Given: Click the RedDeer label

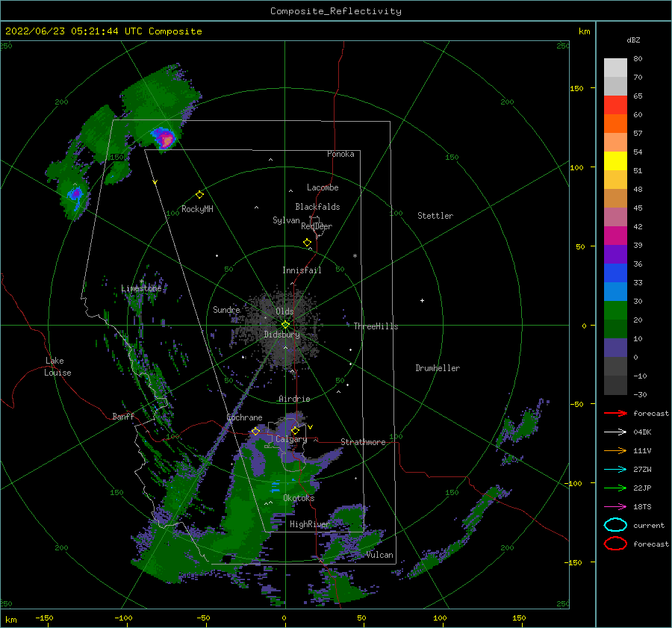Looking at the screenshot, I should click(317, 226).
